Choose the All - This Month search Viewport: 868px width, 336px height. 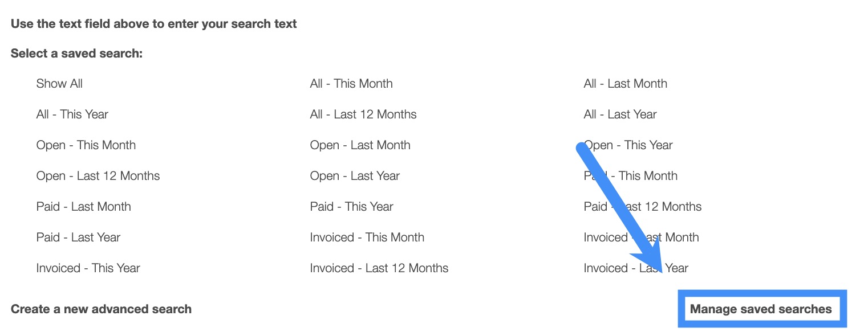351,84
